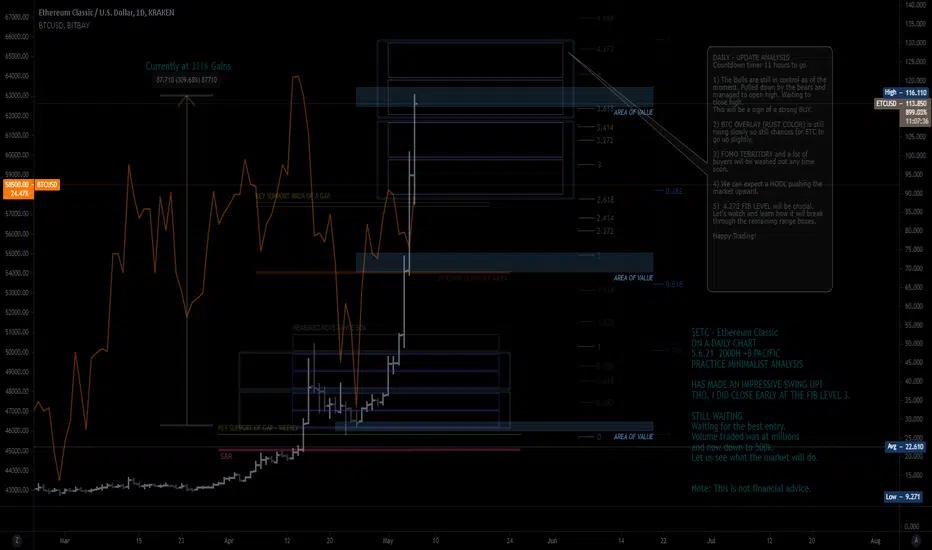Screen dimensions: 932x550
Task: Click the '5.6.21 2000H +8 PACIFIC' line
Action: [x=735, y=353]
